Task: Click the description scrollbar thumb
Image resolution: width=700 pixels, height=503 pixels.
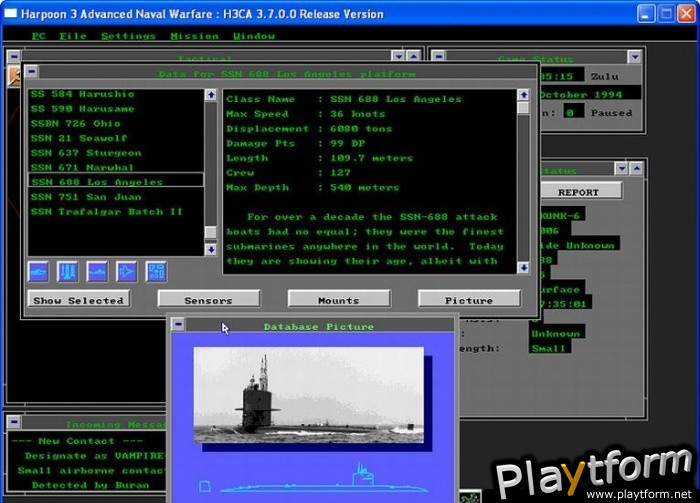Action: (x=524, y=108)
